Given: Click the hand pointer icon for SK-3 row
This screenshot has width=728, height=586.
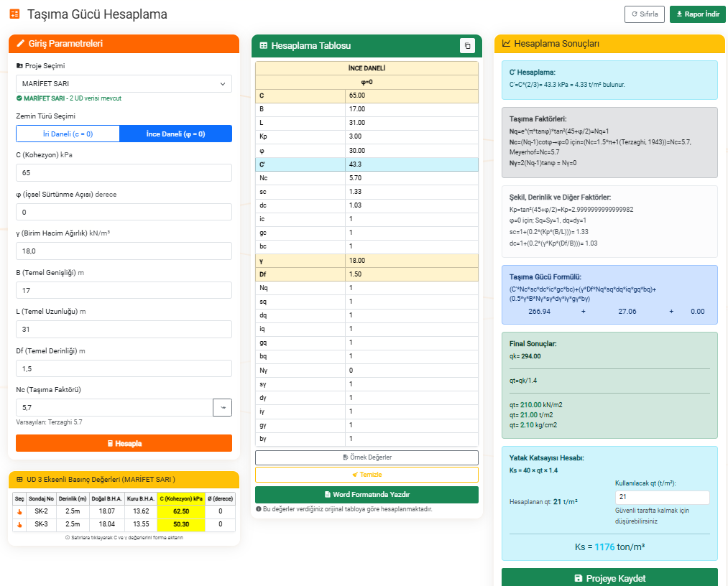Looking at the screenshot, I should point(20,525).
